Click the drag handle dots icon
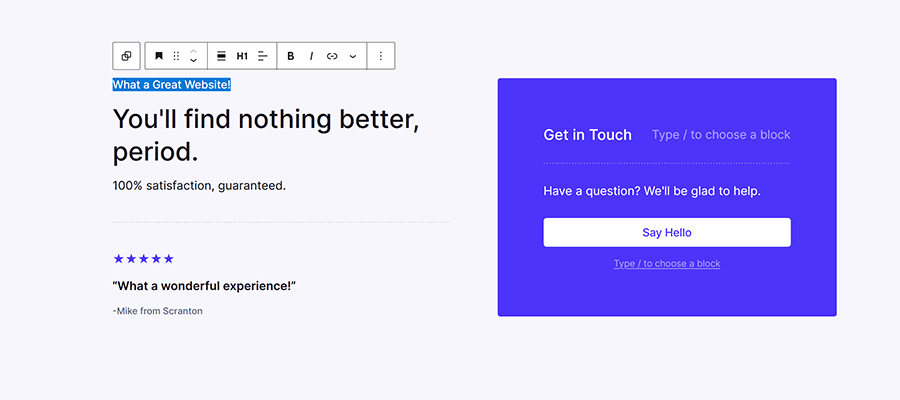 tap(176, 56)
